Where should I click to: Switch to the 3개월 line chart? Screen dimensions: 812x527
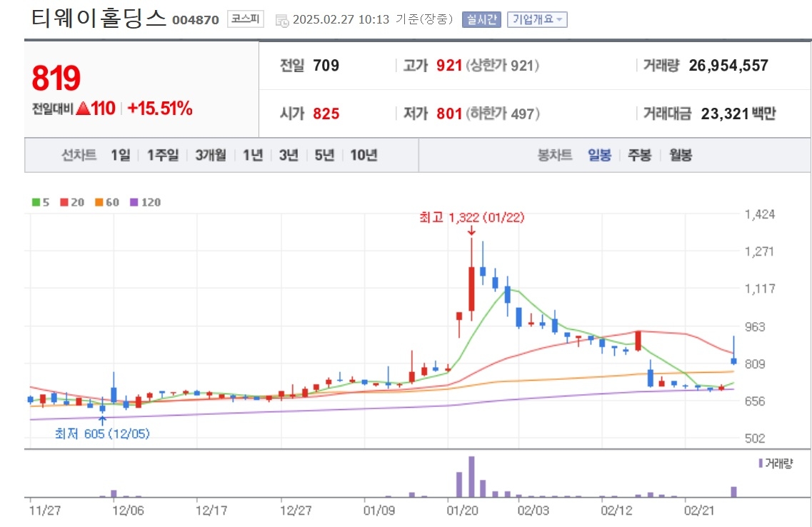(x=211, y=155)
